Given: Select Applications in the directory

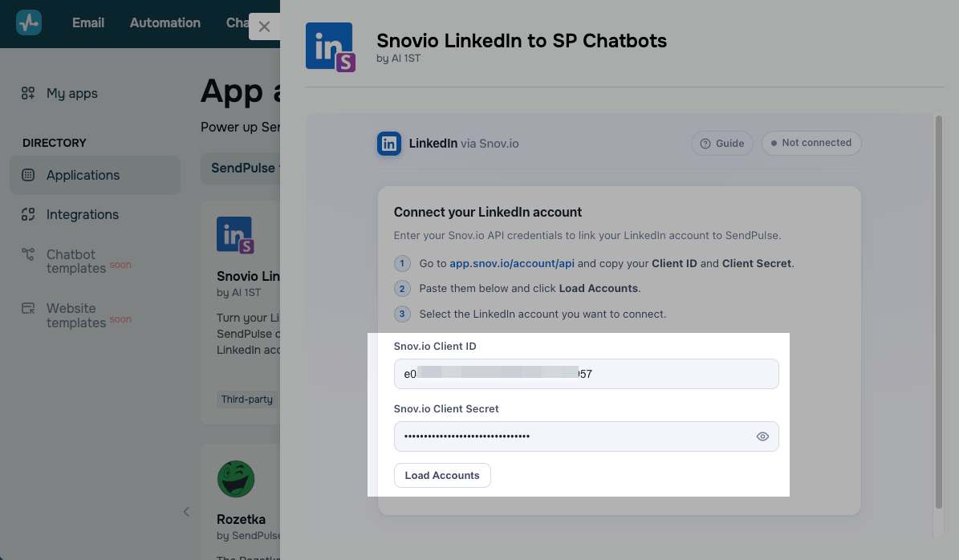Looking at the screenshot, I should 95,175.
